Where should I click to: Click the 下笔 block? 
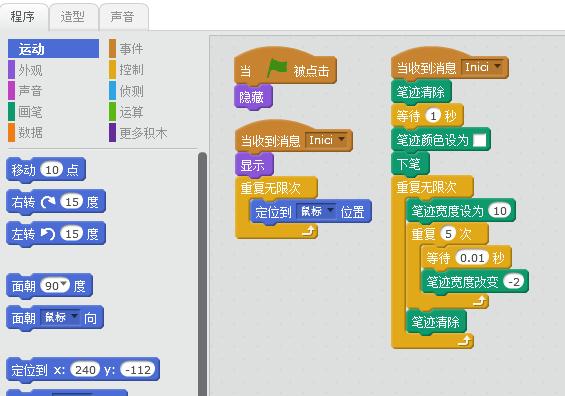410,164
